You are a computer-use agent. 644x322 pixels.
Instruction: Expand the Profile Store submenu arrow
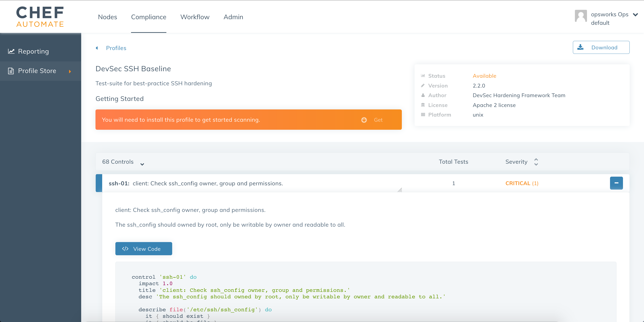coord(70,71)
